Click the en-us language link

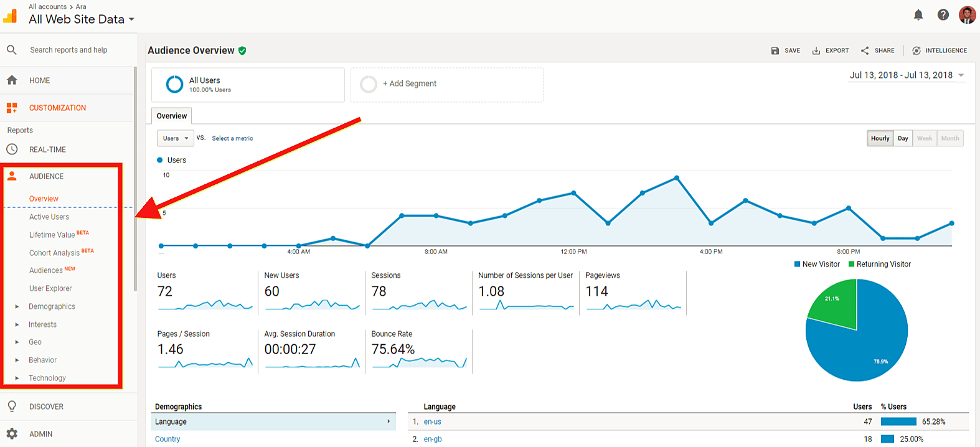point(433,421)
